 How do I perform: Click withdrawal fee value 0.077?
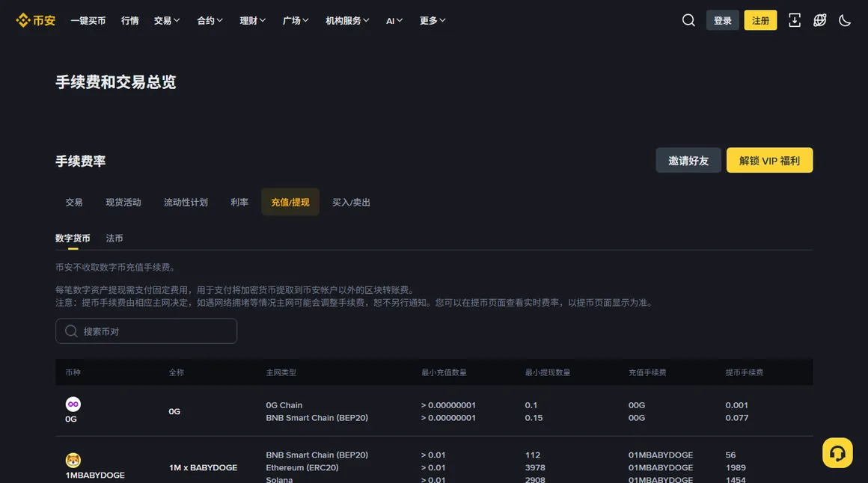coord(737,418)
